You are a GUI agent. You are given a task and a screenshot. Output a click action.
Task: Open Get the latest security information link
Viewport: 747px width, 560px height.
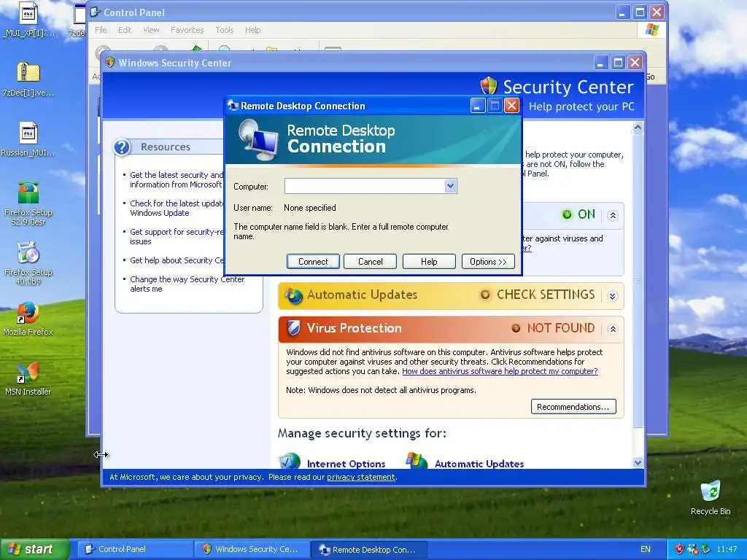(177, 179)
